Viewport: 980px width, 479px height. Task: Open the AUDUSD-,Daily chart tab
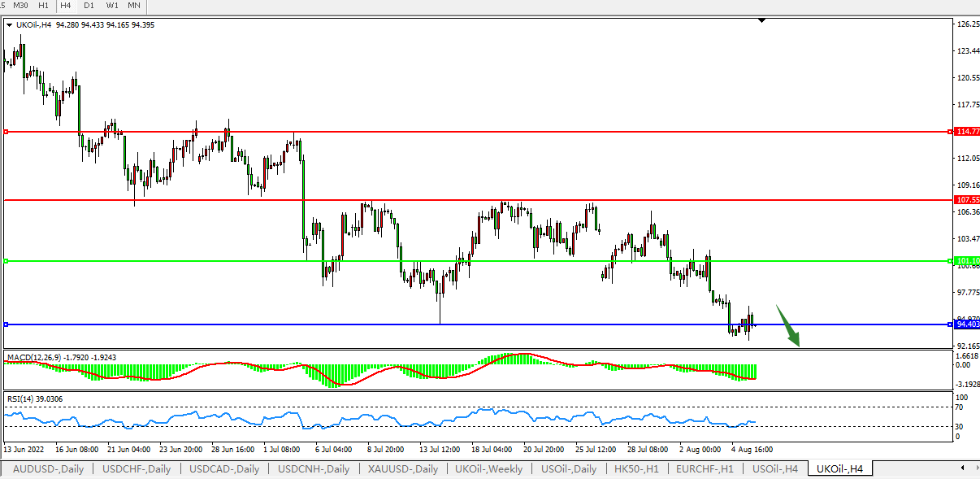click(48, 469)
